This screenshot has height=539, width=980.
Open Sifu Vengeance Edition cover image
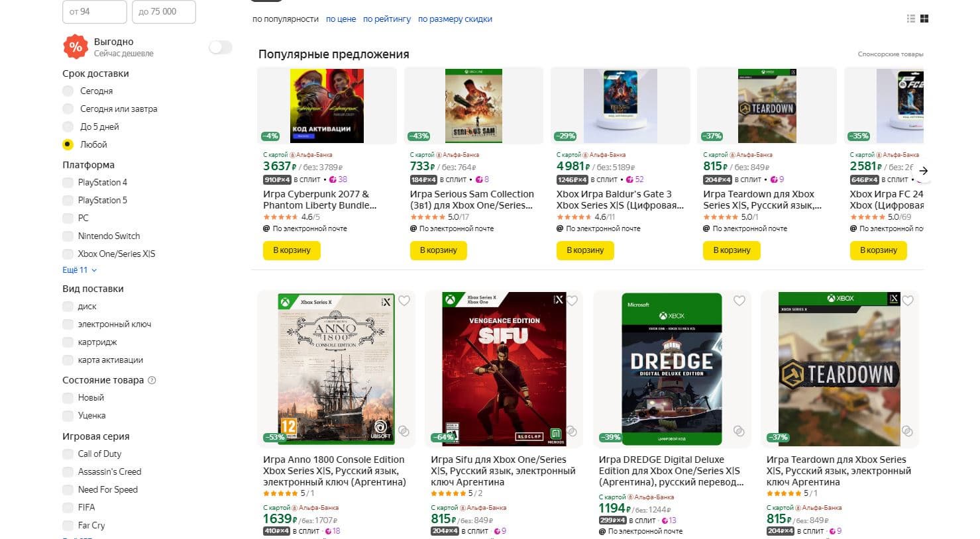coord(504,368)
